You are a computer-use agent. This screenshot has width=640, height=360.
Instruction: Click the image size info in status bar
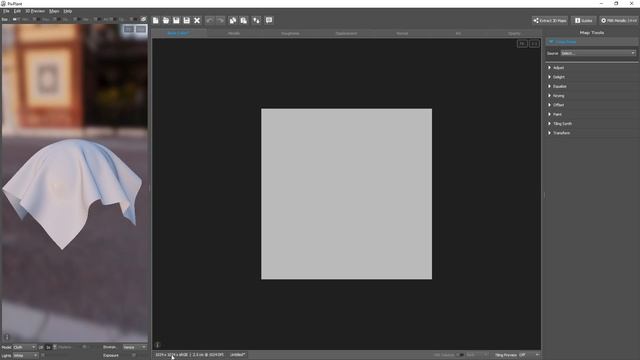tap(189, 355)
